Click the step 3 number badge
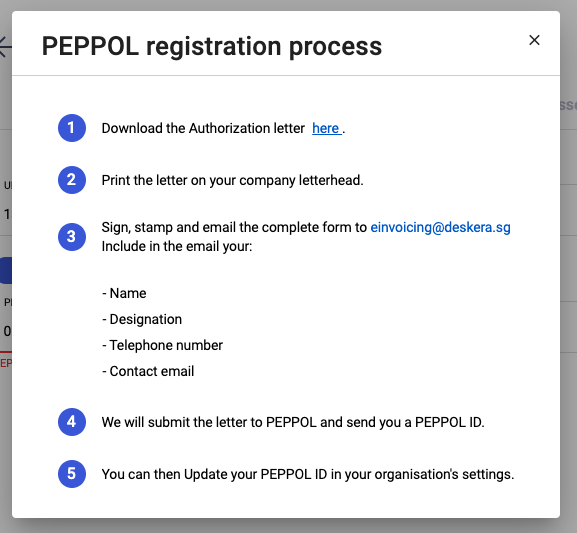 [x=72, y=237]
